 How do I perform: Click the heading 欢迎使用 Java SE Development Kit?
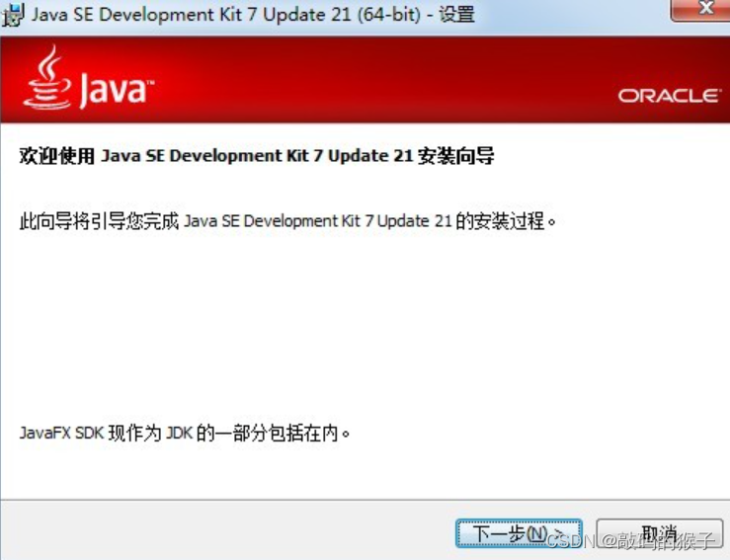[x=257, y=155]
